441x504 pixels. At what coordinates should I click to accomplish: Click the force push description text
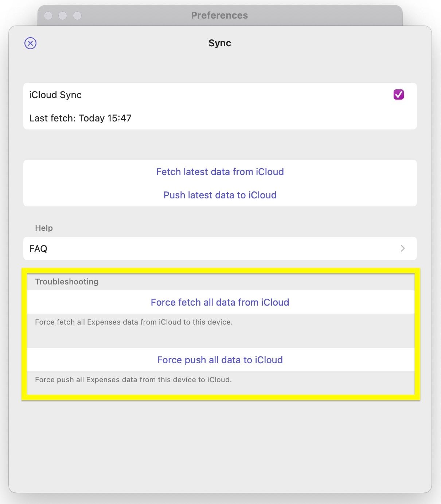pos(133,380)
